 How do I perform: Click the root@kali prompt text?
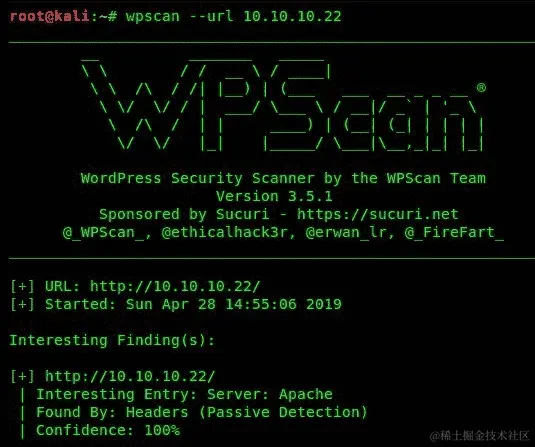click(x=50, y=16)
